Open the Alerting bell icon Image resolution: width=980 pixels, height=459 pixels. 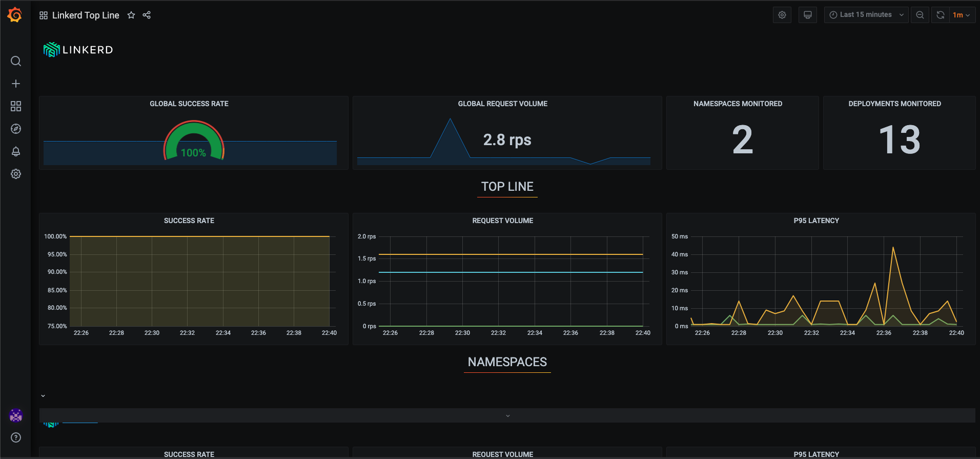coord(16,151)
